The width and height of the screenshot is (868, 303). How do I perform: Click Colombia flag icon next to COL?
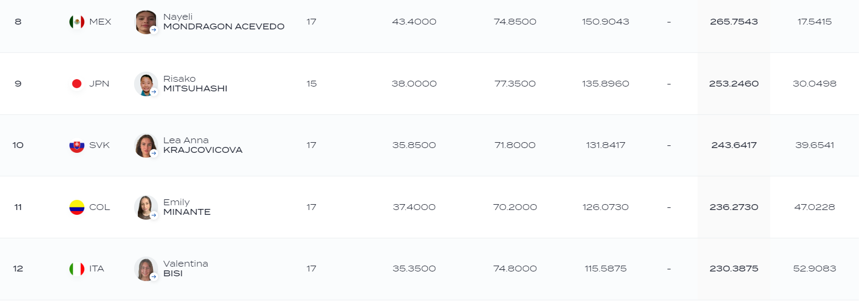[77, 207]
